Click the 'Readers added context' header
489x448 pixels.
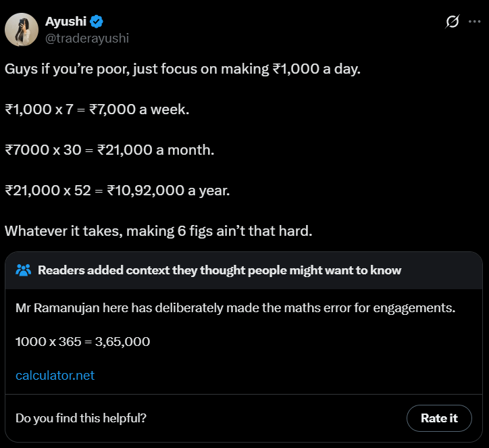[x=220, y=270]
